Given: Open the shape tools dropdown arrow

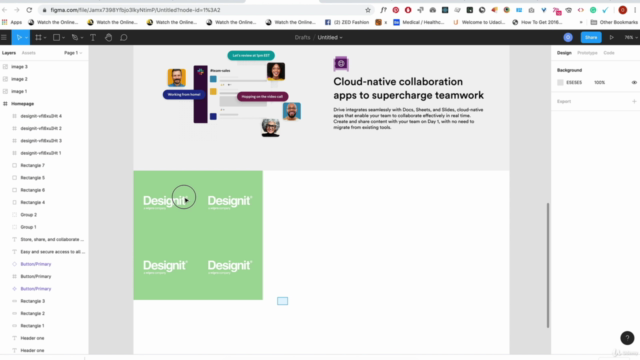Looking at the screenshot, I should tap(63, 38).
